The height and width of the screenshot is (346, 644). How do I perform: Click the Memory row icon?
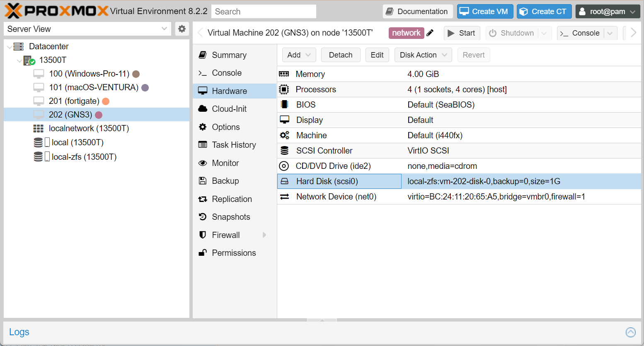[284, 74]
